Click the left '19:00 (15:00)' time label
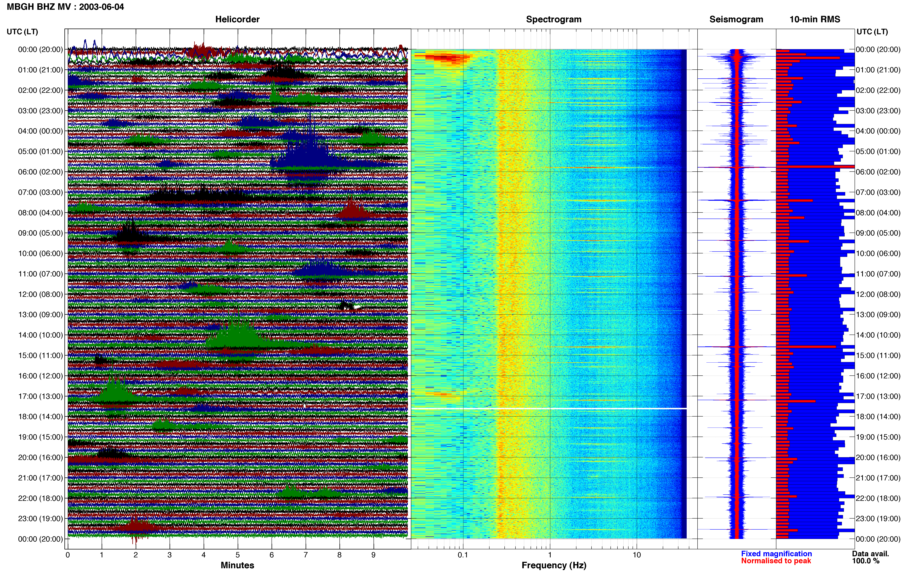This screenshot has width=924, height=578. (40, 437)
